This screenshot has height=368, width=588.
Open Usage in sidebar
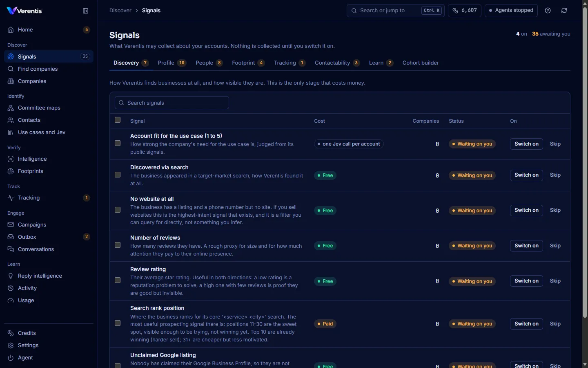49,301
